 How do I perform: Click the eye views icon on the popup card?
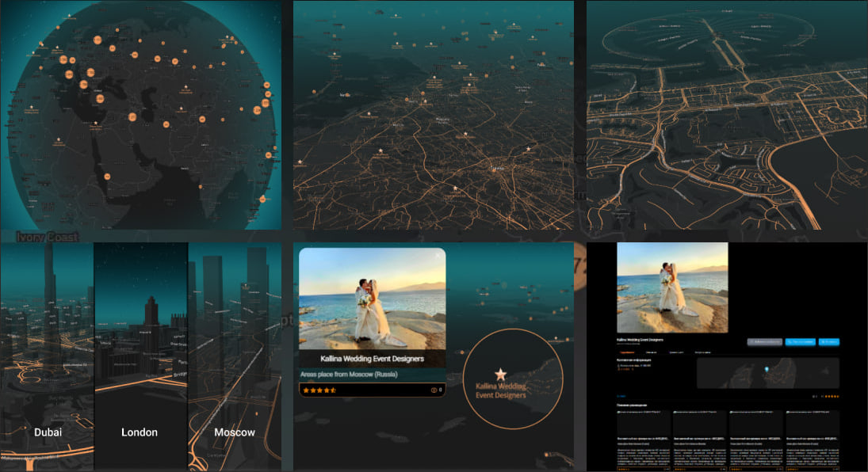pyautogui.click(x=434, y=390)
